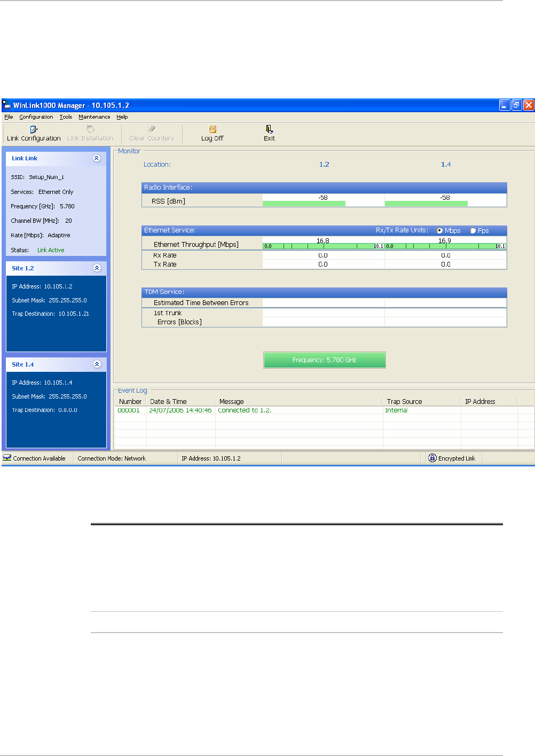Click the Trap Source column header

(x=422, y=401)
